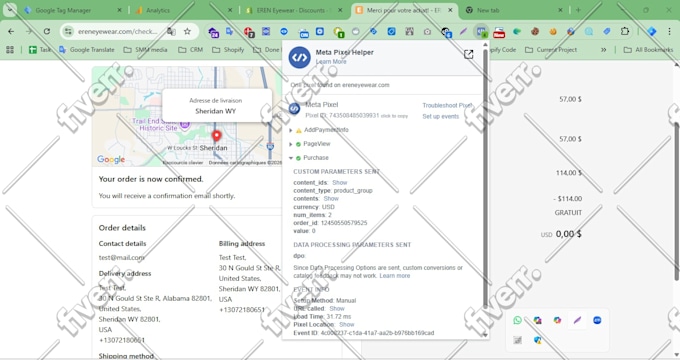The width and height of the screenshot is (680, 360).
Task: Click the Google logo on the map
Action: [111, 160]
